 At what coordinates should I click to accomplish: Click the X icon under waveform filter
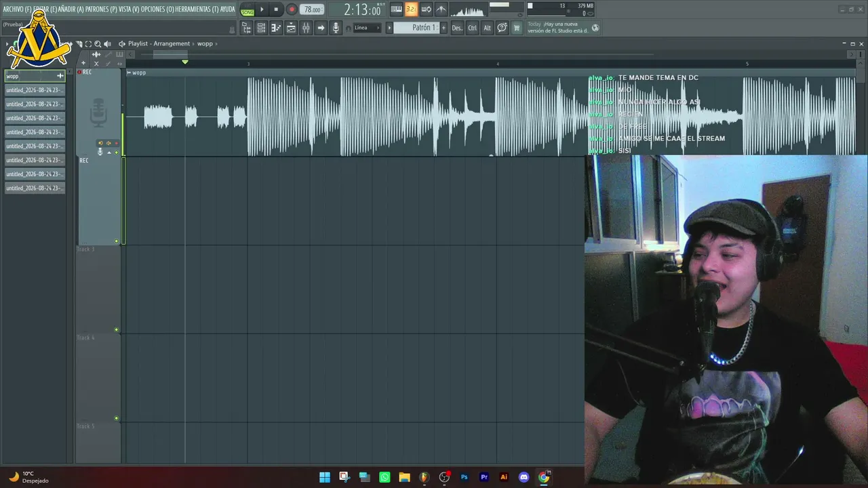pyautogui.click(x=96, y=64)
